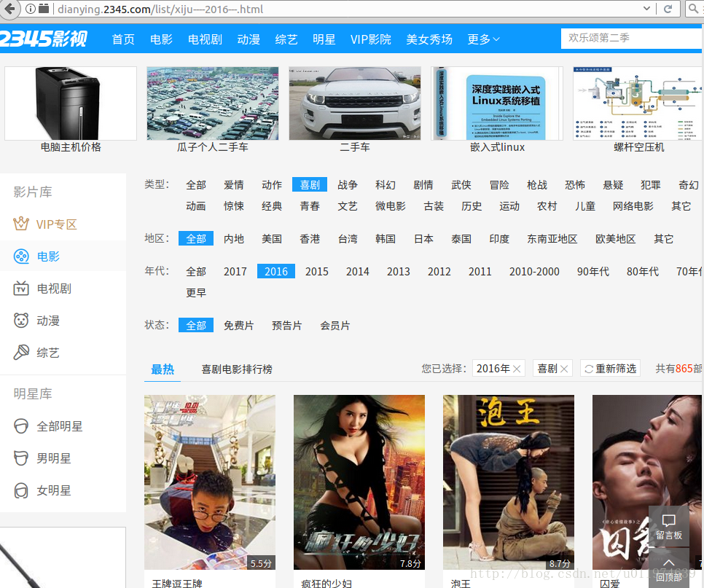Open the 明星 item in top navigation

point(324,39)
